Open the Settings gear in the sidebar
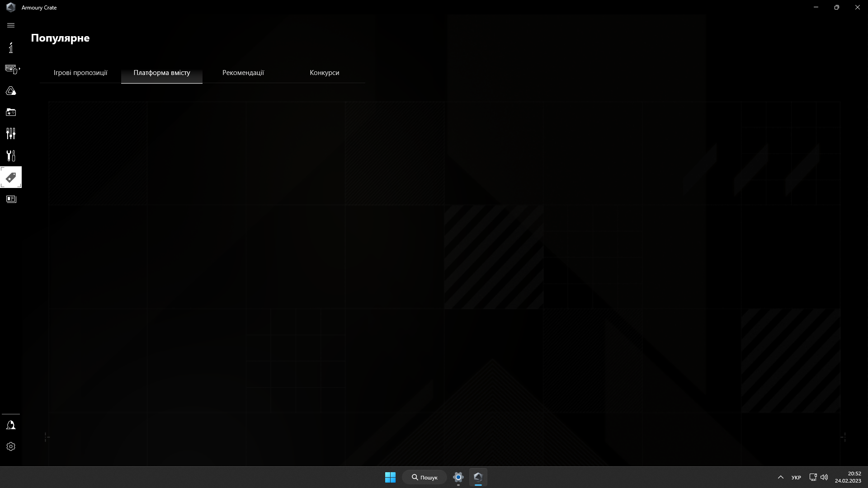This screenshot has width=868, height=488. click(11, 446)
